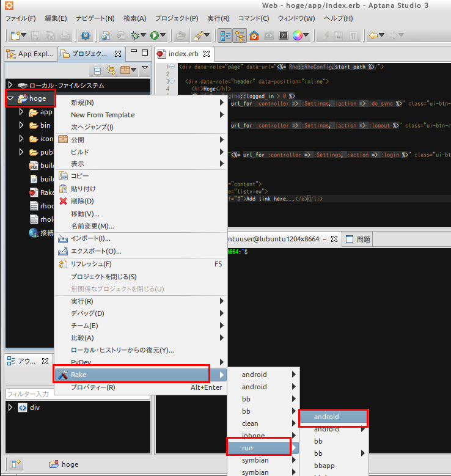Switch to the App Expl... tab
Screen dimensions: 451x476
[31, 54]
